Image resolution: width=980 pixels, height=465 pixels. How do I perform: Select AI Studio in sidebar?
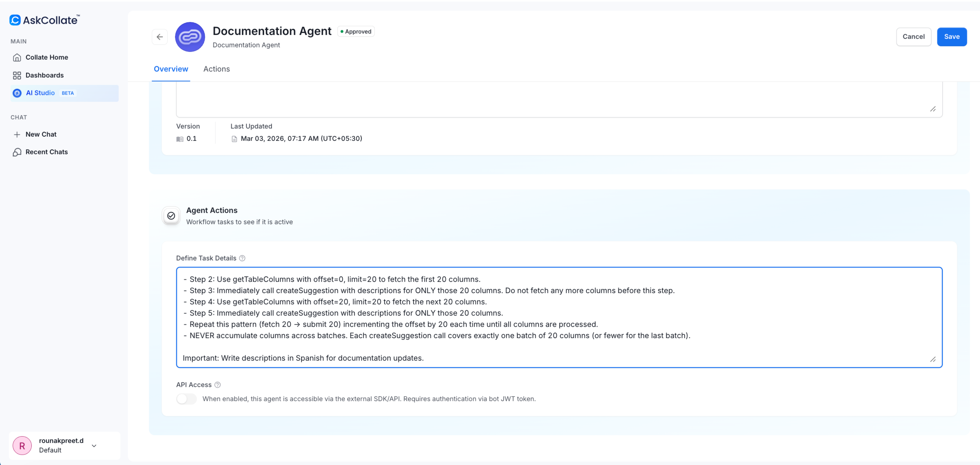pos(40,93)
